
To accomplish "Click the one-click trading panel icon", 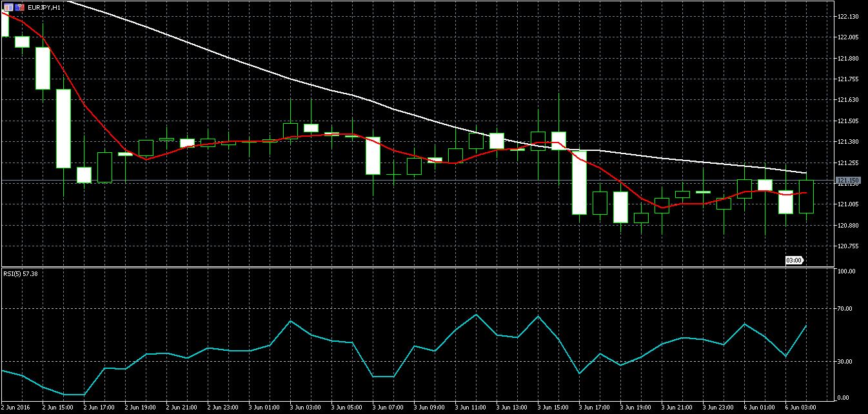I will coord(19,7).
